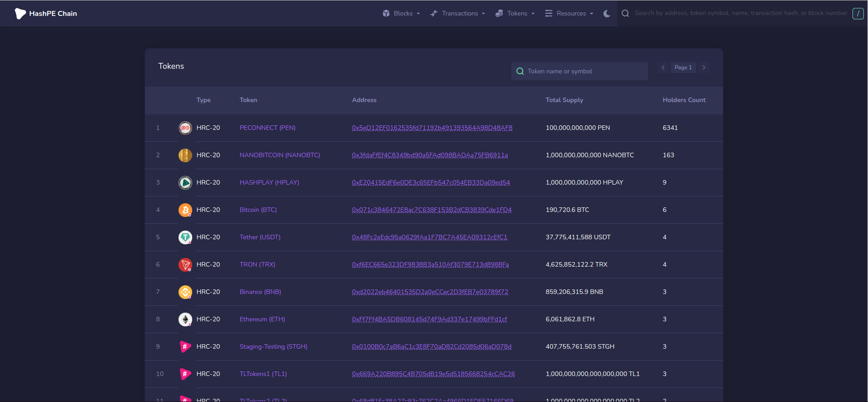Click supply 6,061,862.8 ETH

point(570,319)
